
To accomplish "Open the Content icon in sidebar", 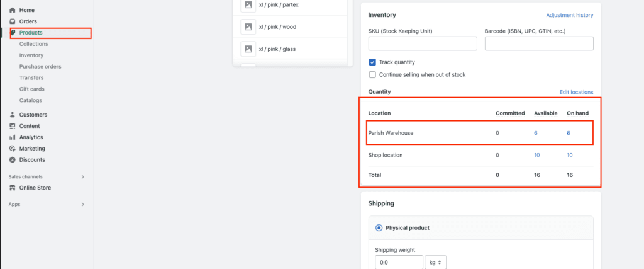I will pos(13,126).
